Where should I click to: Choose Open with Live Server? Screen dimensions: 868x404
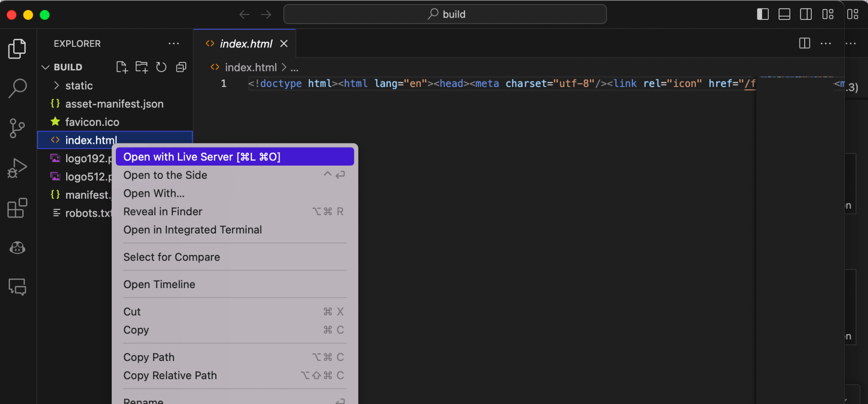pyautogui.click(x=202, y=157)
